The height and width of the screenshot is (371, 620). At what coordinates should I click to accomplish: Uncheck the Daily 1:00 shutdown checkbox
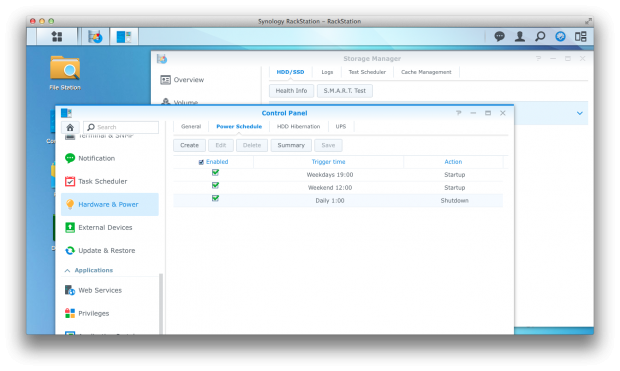(x=215, y=199)
